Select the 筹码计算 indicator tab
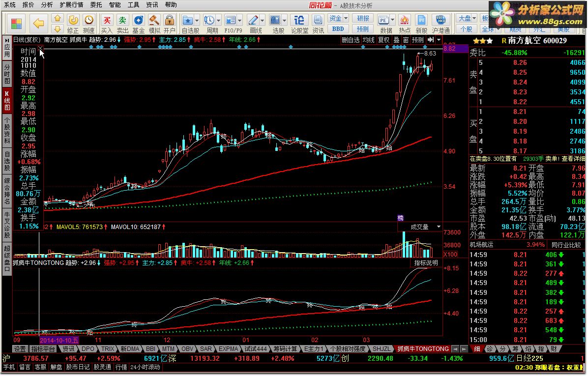 coord(285,349)
